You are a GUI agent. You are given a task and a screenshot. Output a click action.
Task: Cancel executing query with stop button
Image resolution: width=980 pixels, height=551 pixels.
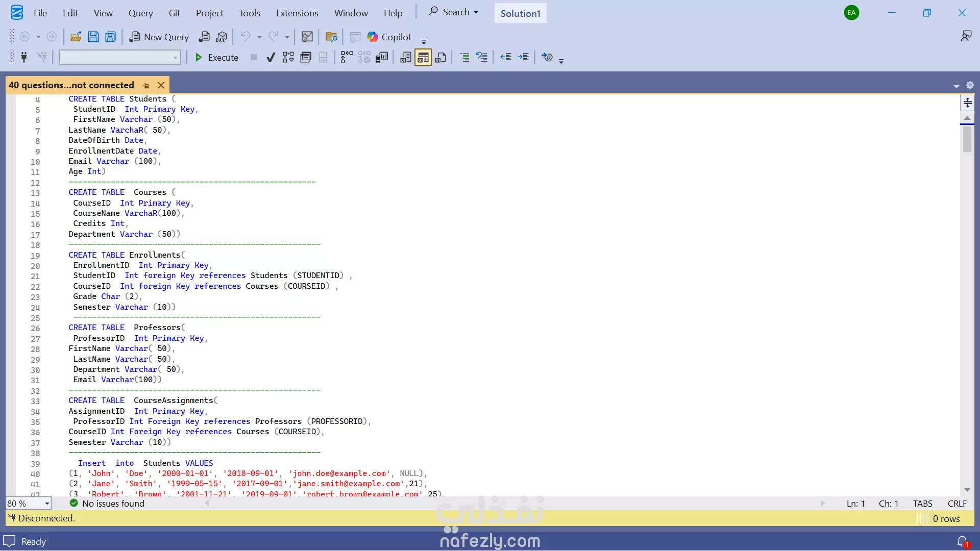tap(254, 57)
